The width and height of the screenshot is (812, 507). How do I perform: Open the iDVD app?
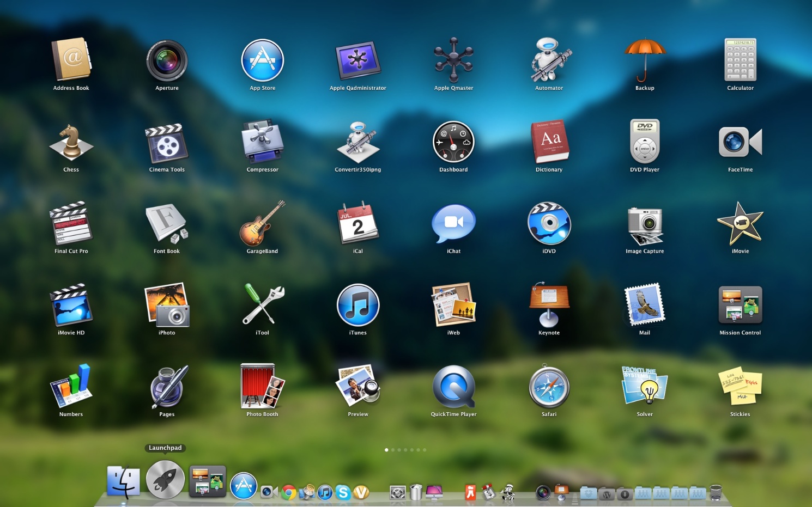pyautogui.click(x=549, y=223)
